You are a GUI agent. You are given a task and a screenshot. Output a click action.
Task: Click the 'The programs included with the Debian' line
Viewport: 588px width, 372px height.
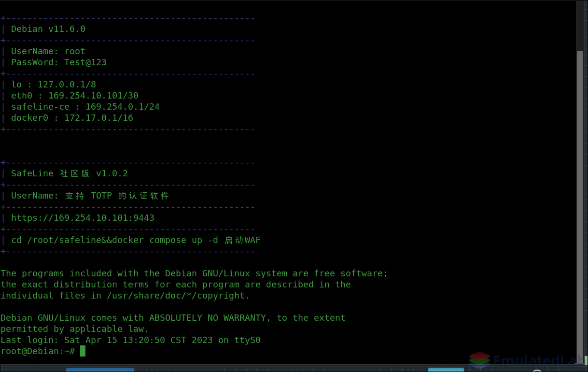click(194, 273)
